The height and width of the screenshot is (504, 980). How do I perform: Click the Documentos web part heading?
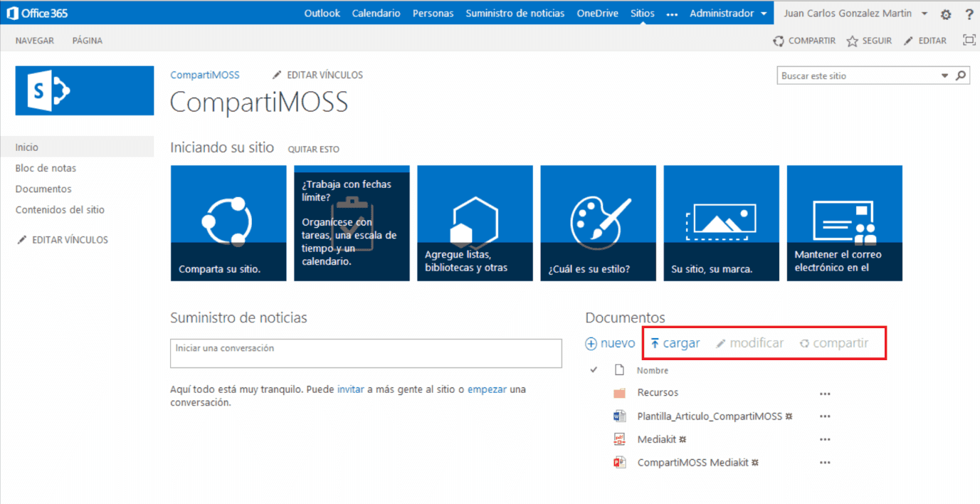[x=625, y=317]
